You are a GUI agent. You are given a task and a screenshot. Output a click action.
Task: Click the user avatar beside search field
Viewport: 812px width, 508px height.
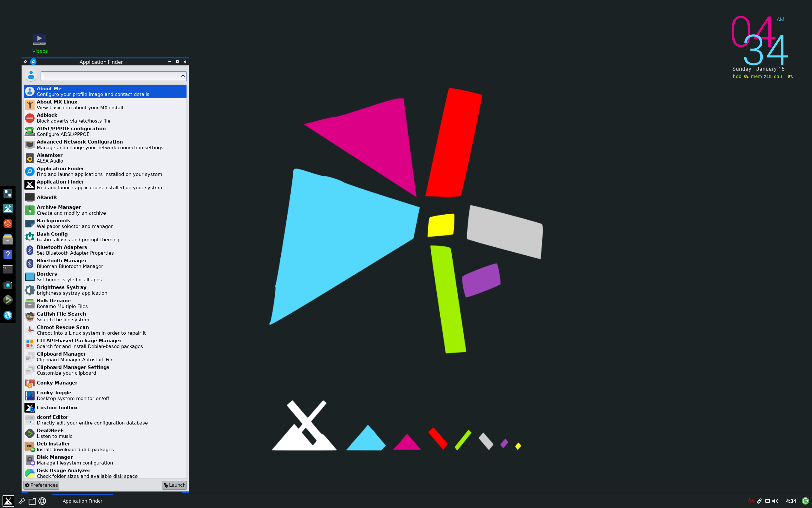[x=31, y=75]
